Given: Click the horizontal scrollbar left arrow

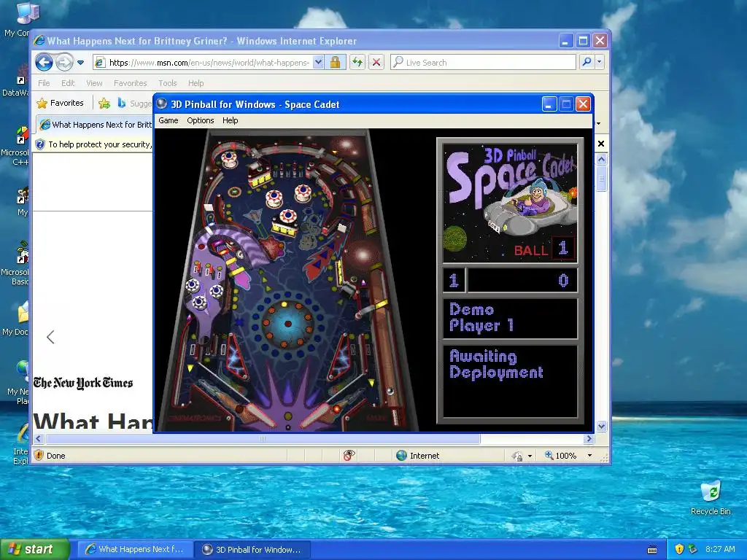Looking at the screenshot, I should click(39, 438).
